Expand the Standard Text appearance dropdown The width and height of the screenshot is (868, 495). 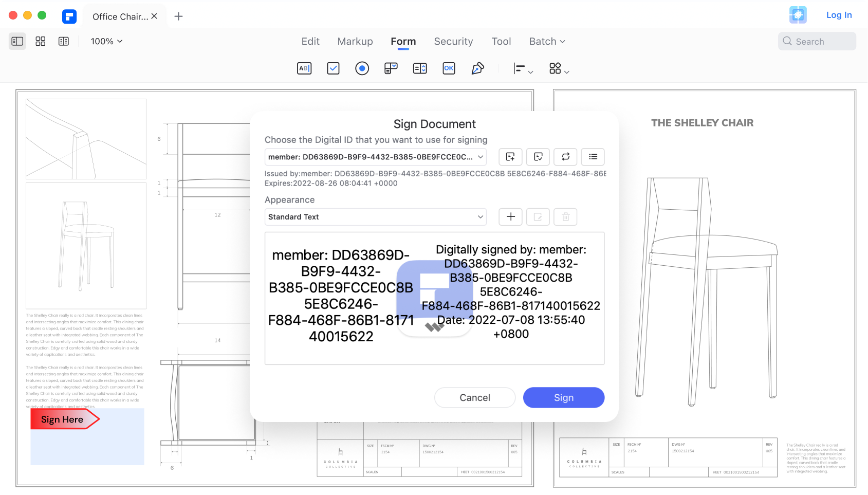376,217
